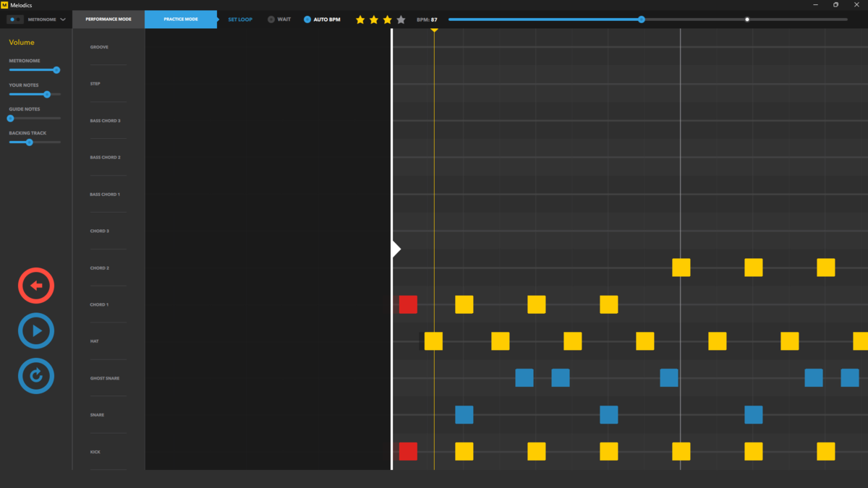Click the first gold star rating icon
This screenshot has width=868, height=488.
coord(359,20)
